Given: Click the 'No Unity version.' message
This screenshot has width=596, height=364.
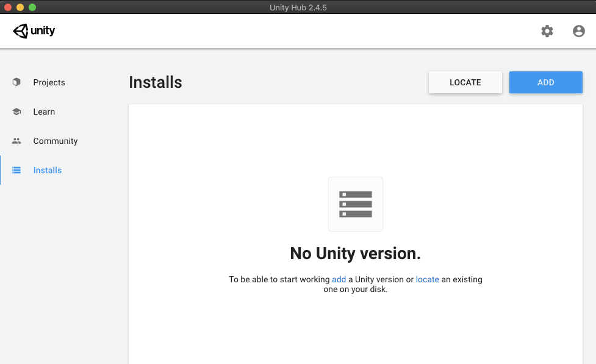Looking at the screenshot, I should tap(356, 254).
